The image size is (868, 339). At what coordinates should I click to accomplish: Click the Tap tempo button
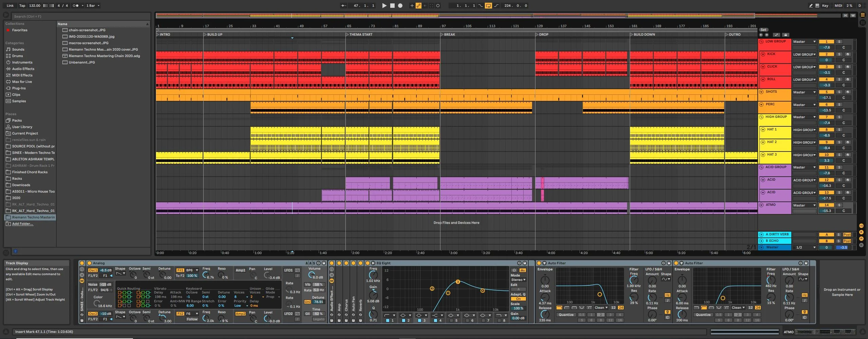click(x=22, y=6)
